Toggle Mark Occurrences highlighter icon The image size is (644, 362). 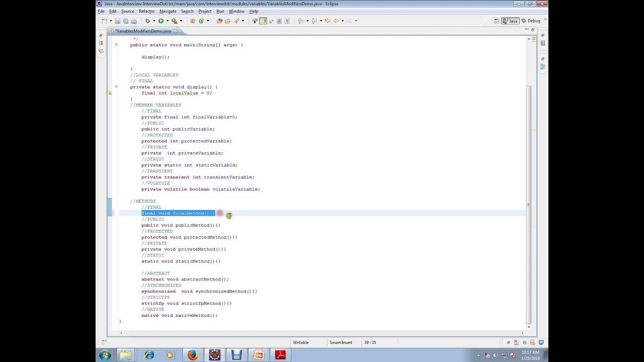point(263,21)
